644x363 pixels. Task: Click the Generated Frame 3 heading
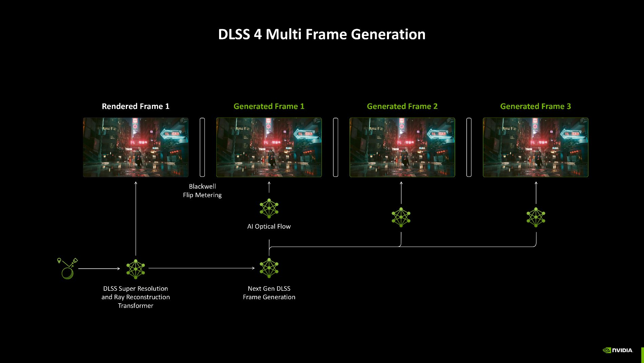(535, 106)
